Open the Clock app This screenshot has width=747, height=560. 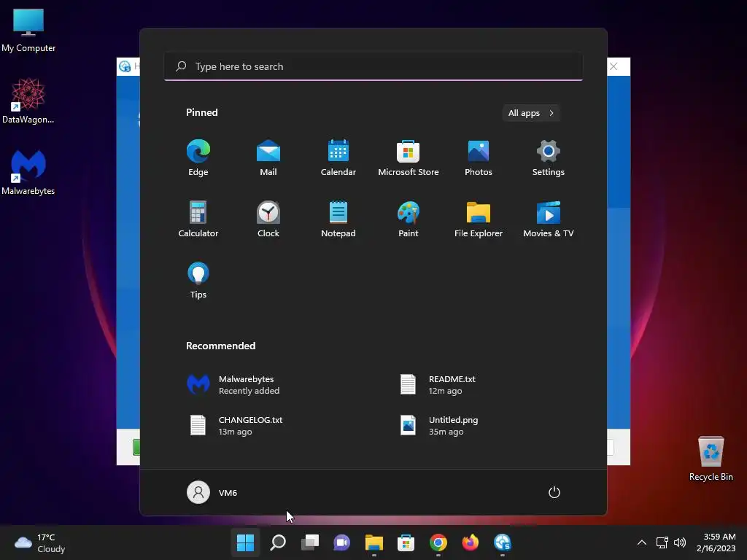tap(268, 219)
